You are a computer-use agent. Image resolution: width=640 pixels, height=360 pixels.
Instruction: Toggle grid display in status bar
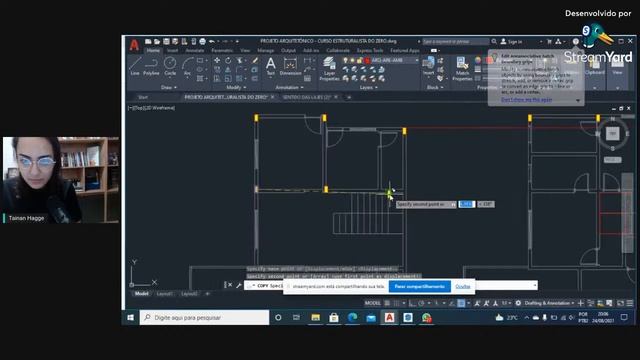click(387, 303)
